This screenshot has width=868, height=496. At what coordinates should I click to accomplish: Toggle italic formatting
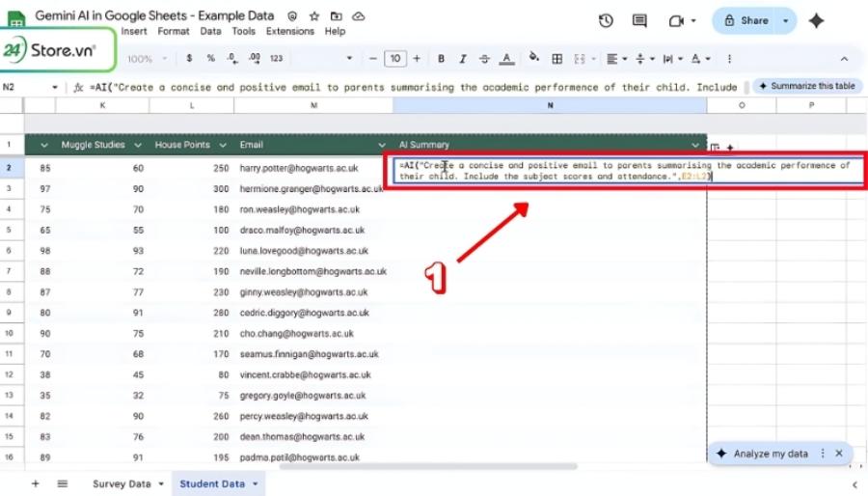[x=463, y=59]
